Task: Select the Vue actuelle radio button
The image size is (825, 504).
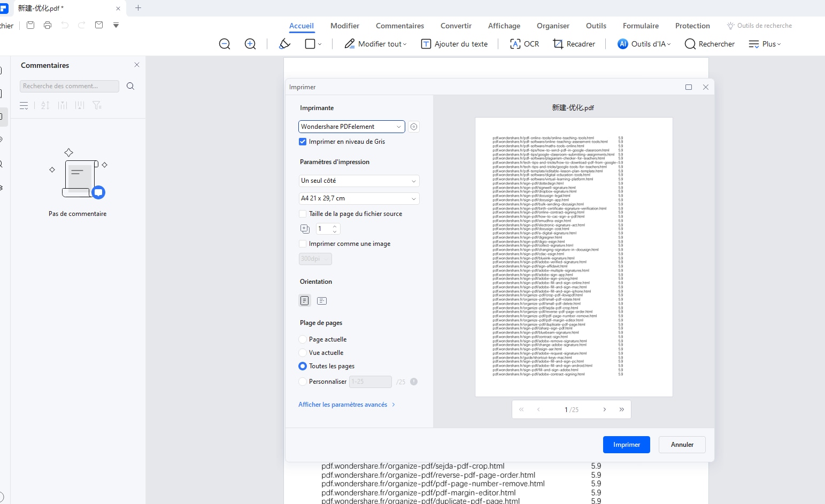Action: [303, 353]
